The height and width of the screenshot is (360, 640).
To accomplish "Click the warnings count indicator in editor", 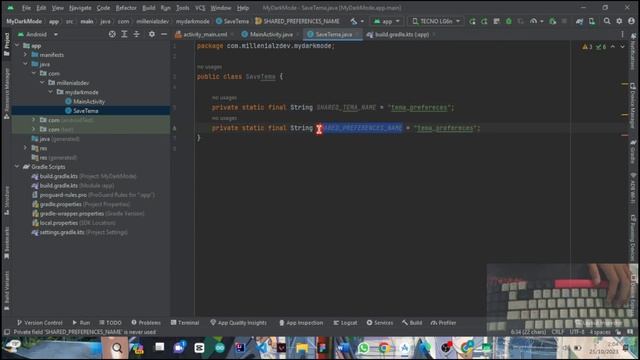I will pyautogui.click(x=587, y=47).
